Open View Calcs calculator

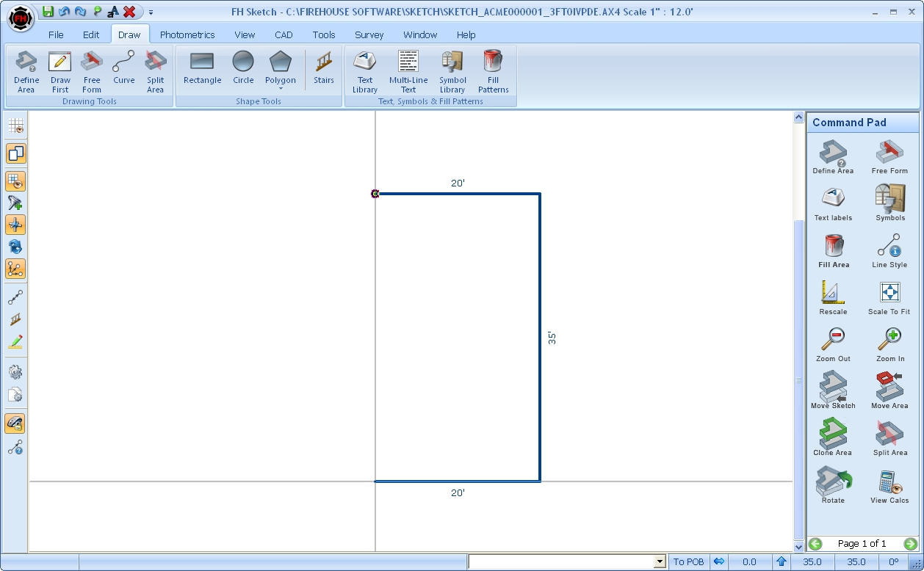889,486
